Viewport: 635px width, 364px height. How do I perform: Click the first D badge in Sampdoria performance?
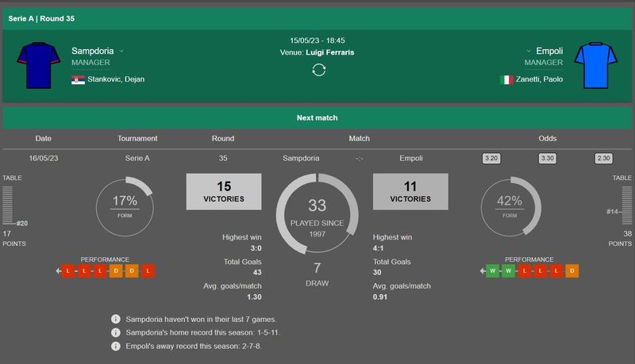click(x=116, y=271)
